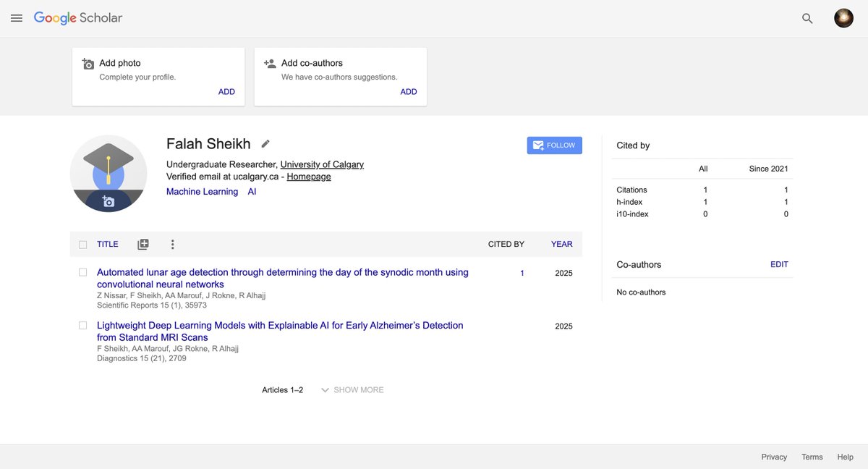Viewport: 868px width, 469px height.
Task: Check the lunar age detection article
Action: [82, 272]
